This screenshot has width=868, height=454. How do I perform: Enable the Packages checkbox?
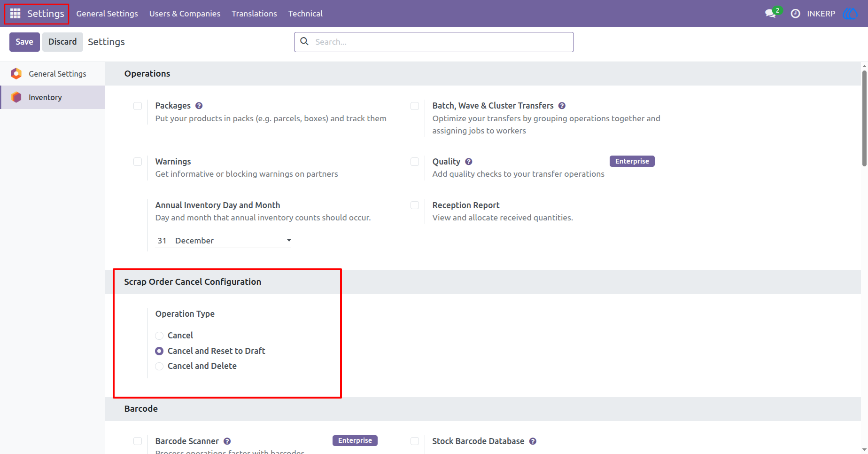click(138, 106)
